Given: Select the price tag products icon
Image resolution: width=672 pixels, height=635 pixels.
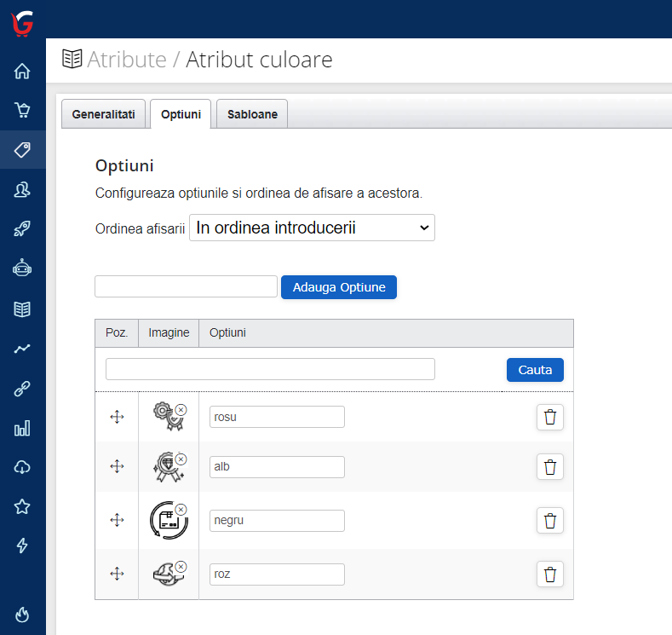Looking at the screenshot, I should pos(22,150).
